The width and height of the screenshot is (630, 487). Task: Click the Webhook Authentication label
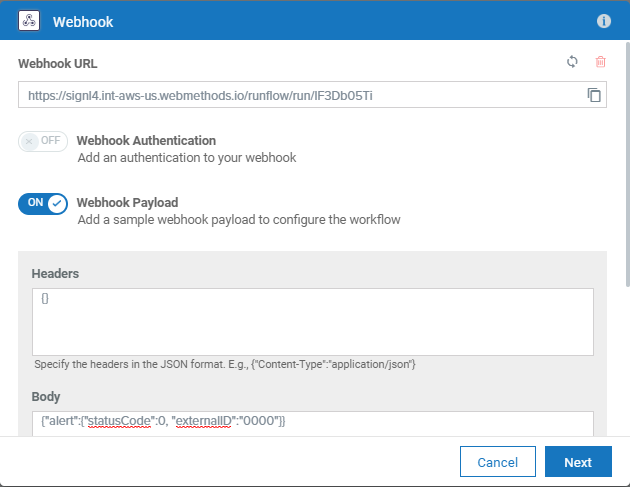pyautogui.click(x=146, y=141)
